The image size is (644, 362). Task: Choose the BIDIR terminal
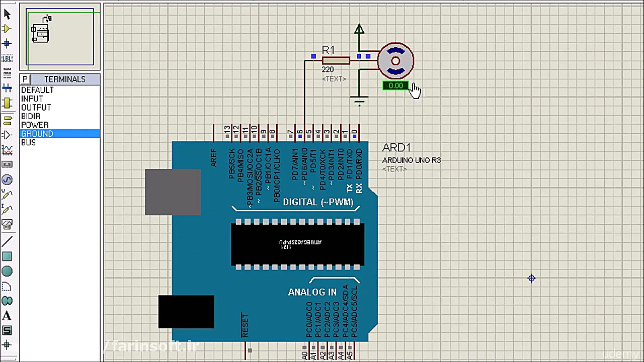point(31,116)
